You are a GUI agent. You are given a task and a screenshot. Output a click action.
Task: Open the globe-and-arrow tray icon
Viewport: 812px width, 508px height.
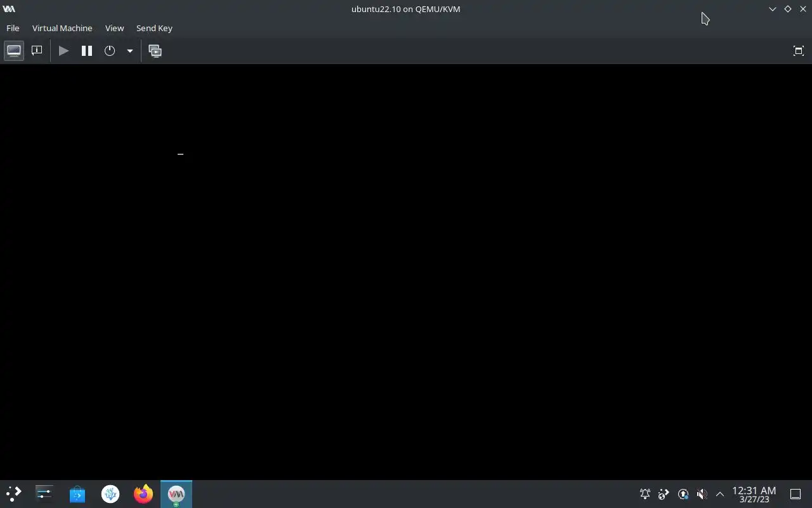tap(664, 494)
